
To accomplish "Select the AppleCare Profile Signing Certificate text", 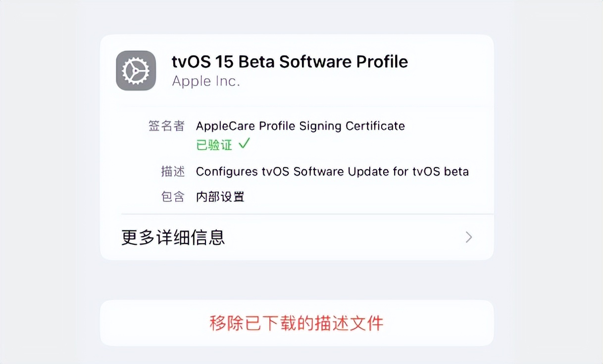I will click(x=301, y=126).
